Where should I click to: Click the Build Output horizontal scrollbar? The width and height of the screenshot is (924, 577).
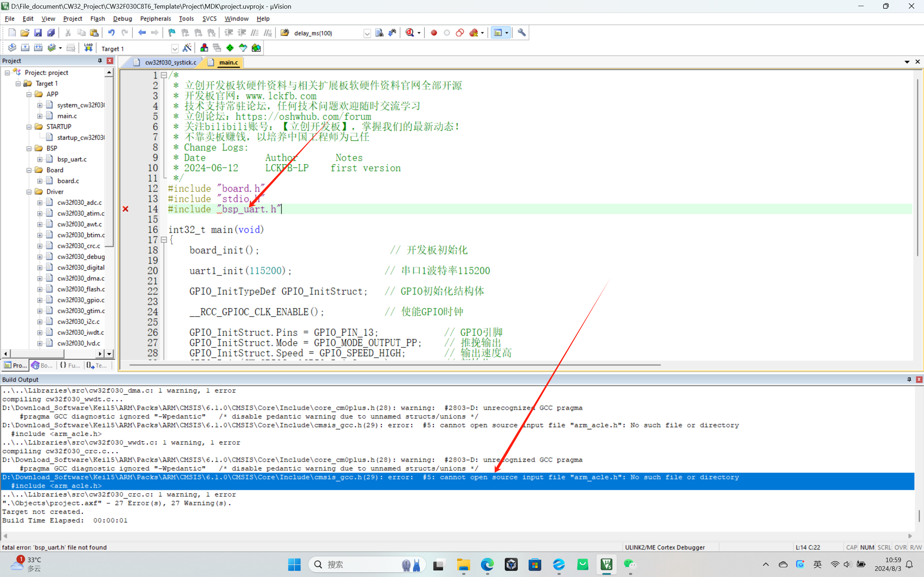(x=457, y=536)
